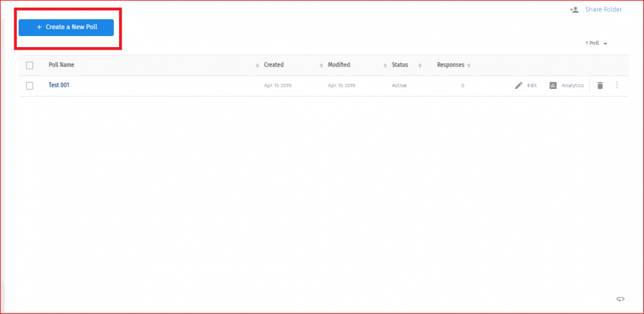Click the circular arrow icon at bottom right
The width and height of the screenshot is (644, 314).
tap(620, 299)
